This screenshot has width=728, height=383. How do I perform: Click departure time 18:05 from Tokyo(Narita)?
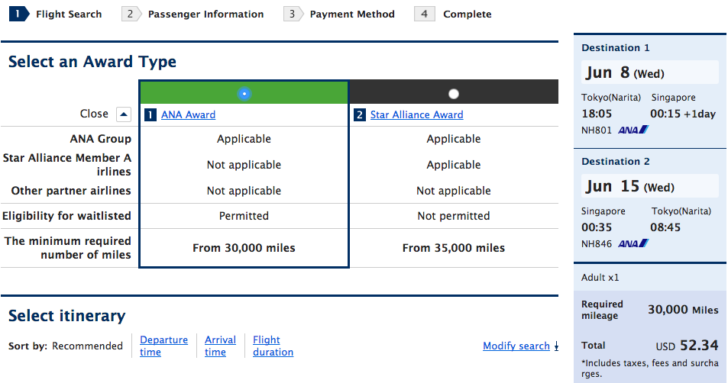pos(597,114)
